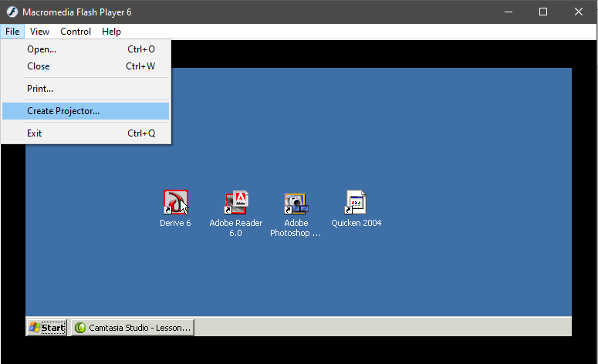The height and width of the screenshot is (364, 598).
Task: Click the Start button label
Action: [53, 328]
